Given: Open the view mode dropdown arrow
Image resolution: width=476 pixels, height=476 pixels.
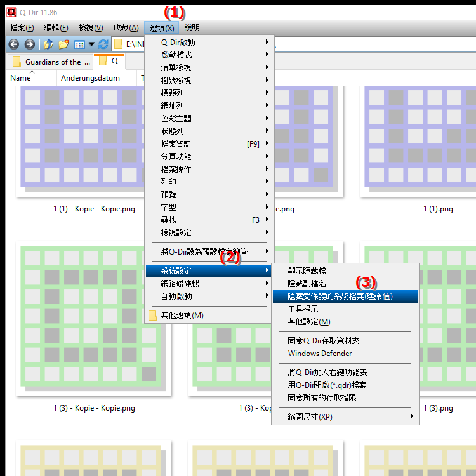Looking at the screenshot, I should point(91,44).
